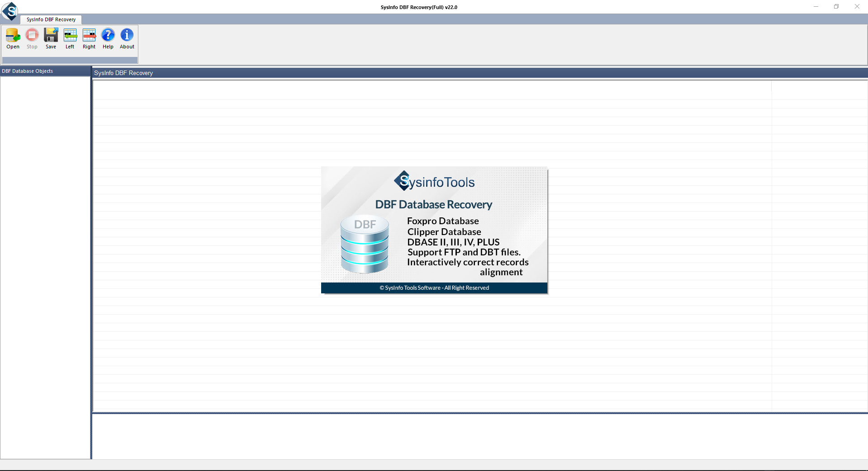
Task: Click the DBF Database Objects panel header
Action: point(45,71)
